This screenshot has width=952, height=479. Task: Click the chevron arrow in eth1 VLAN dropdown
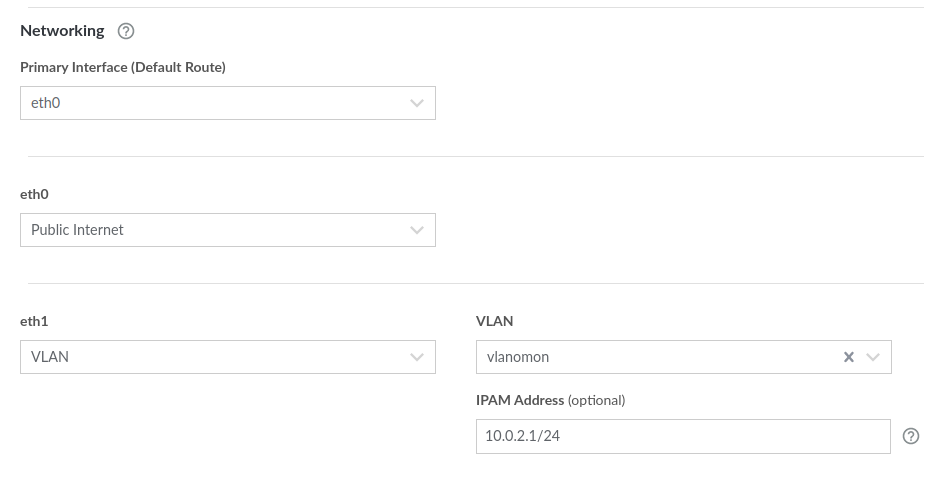[x=417, y=357]
